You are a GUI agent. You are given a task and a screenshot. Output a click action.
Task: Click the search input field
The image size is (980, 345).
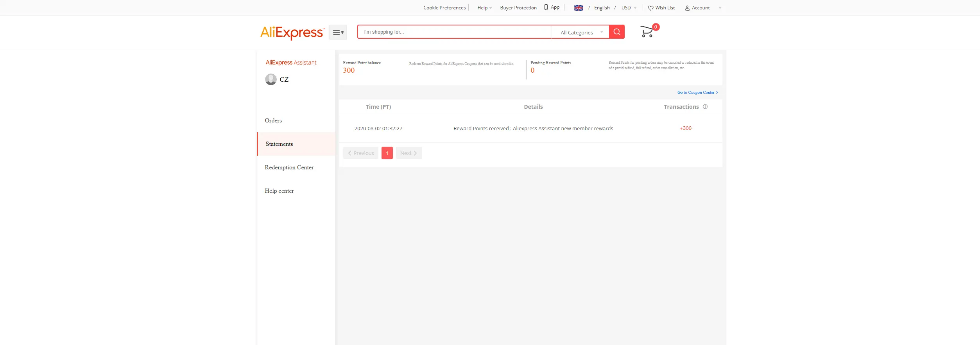point(455,32)
